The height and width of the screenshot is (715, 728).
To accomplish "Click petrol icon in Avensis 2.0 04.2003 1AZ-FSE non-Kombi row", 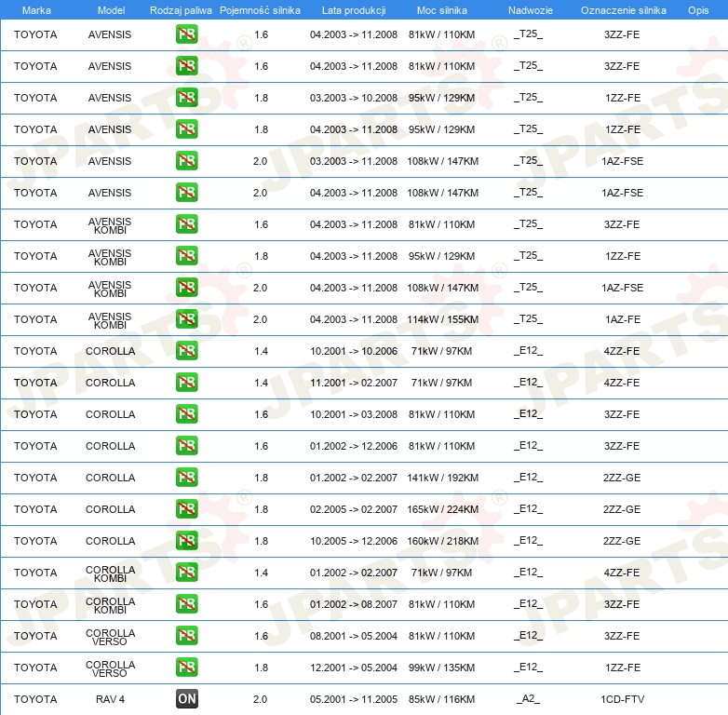I will [186, 192].
